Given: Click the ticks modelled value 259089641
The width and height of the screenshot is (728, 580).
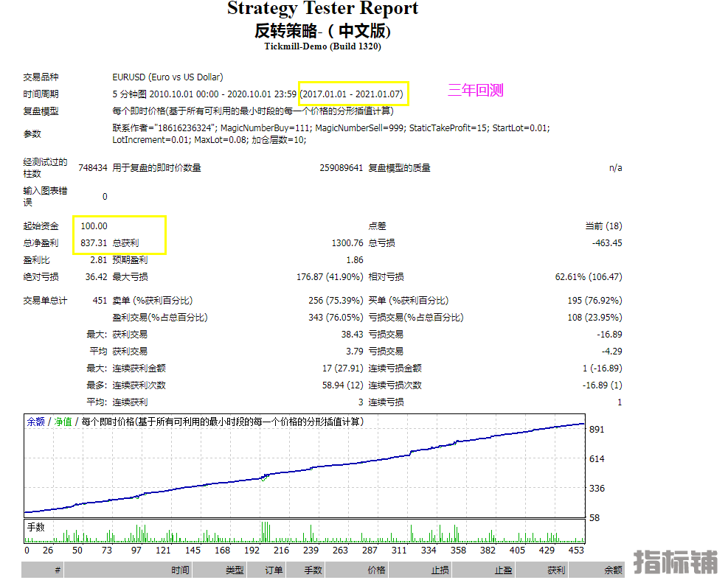Looking at the screenshot, I should (x=342, y=168).
